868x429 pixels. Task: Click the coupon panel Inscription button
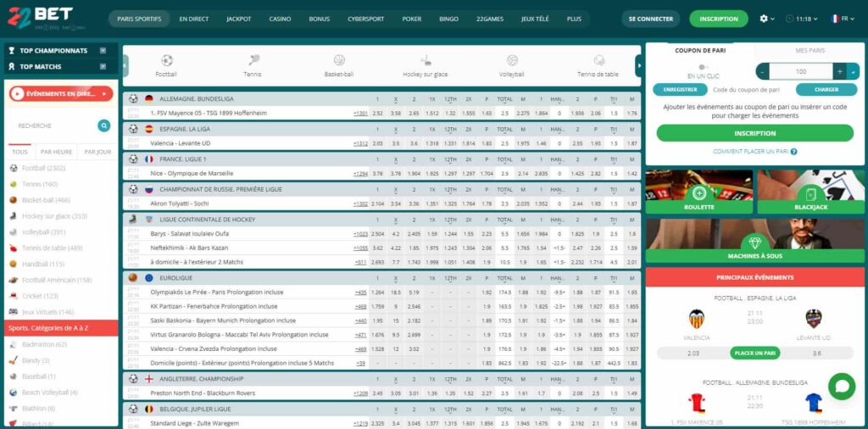pyautogui.click(x=755, y=133)
